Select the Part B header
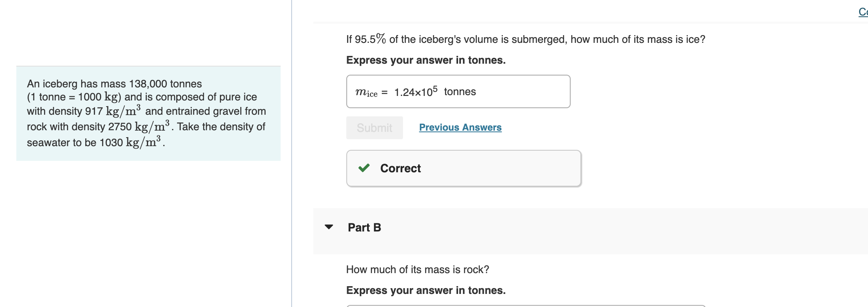The height and width of the screenshot is (307, 868). pyautogui.click(x=363, y=227)
